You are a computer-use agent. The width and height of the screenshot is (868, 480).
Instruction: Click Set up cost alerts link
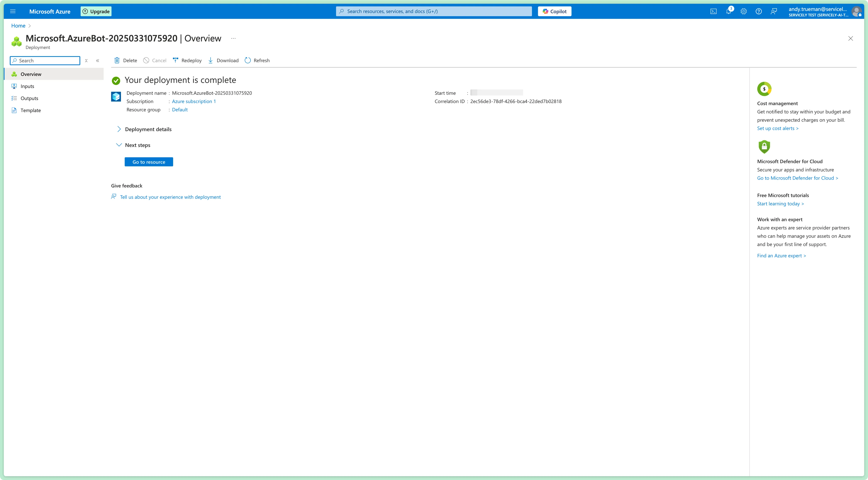(x=778, y=128)
